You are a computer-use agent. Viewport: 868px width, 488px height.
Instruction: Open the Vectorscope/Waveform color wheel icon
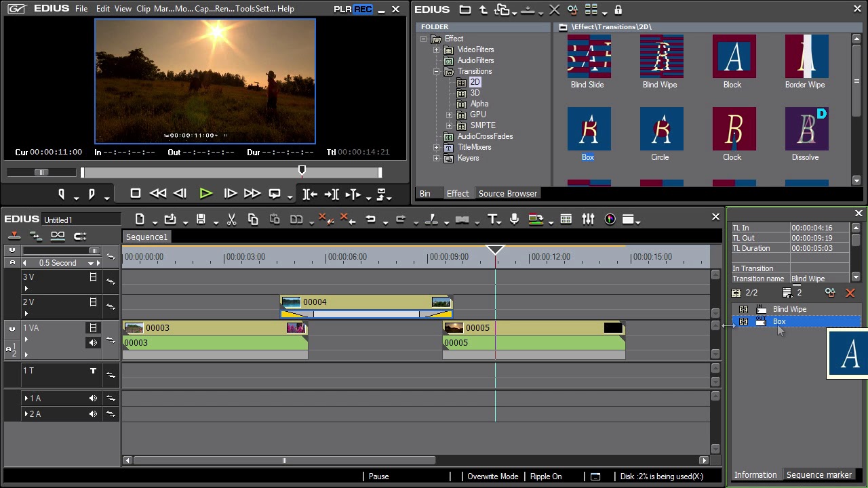tap(610, 220)
